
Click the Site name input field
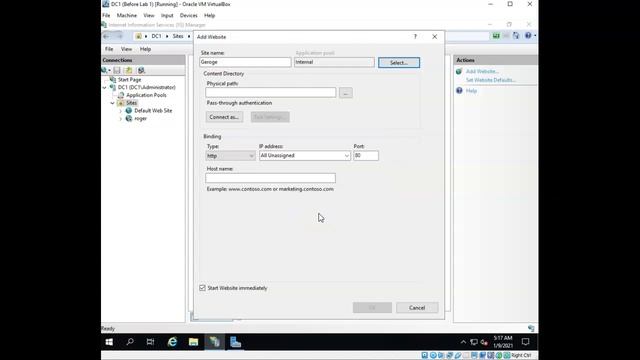tap(245, 62)
